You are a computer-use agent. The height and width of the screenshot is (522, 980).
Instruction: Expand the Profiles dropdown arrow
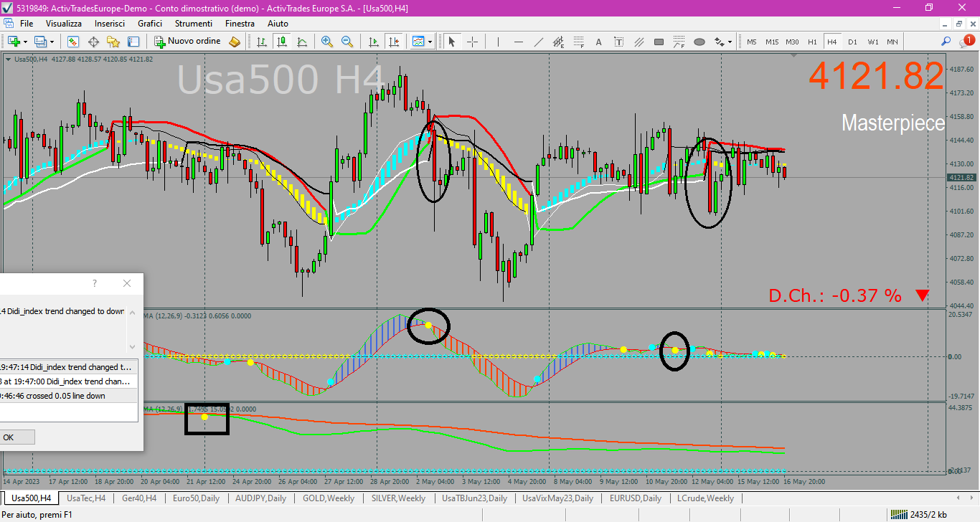pos(51,42)
